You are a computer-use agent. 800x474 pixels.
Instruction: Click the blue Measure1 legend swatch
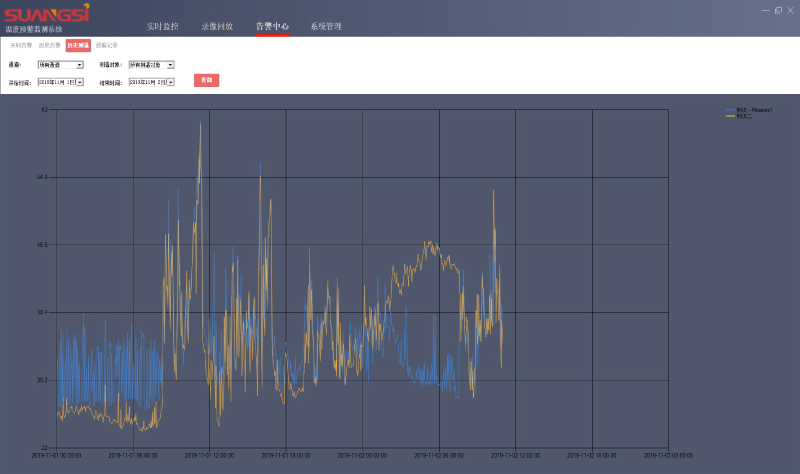pyautogui.click(x=729, y=109)
